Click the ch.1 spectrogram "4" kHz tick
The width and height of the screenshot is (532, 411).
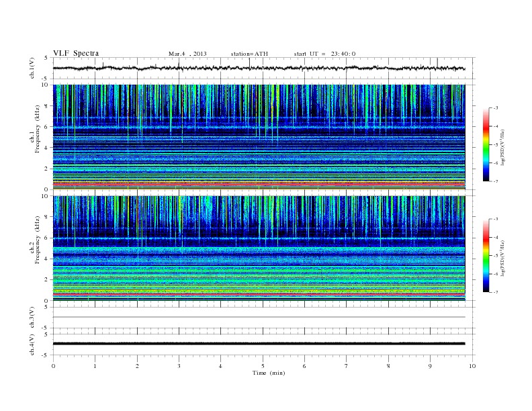click(46, 148)
